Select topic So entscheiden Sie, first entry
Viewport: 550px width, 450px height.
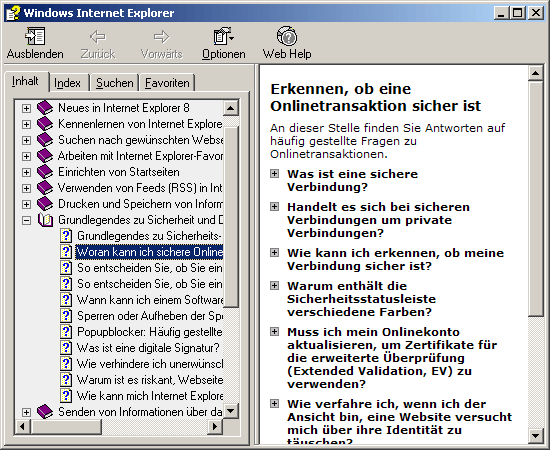tap(149, 268)
